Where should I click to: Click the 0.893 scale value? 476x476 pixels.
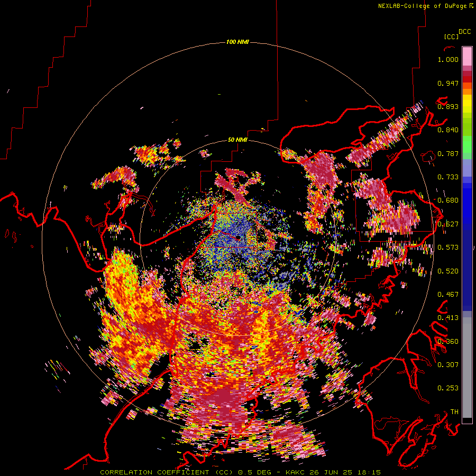448,106
